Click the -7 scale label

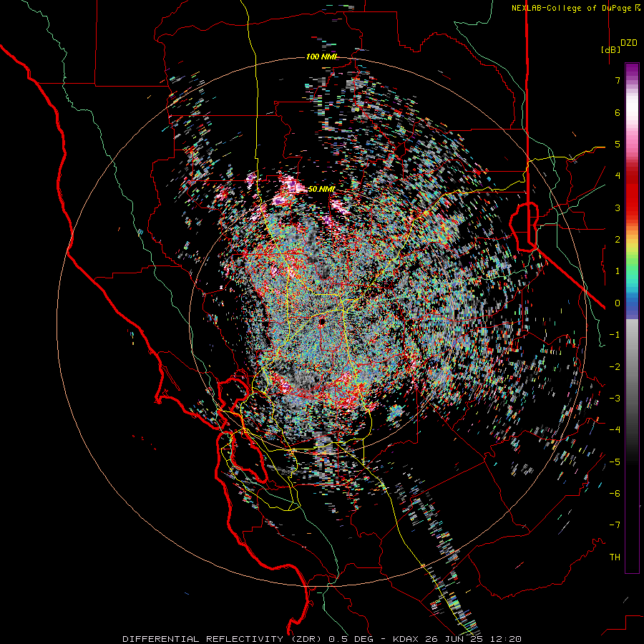pyautogui.click(x=615, y=525)
